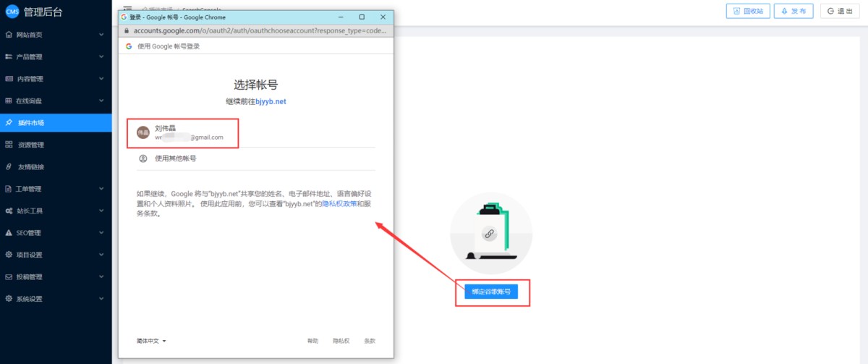Expand the 站长工具 chevron
The width and height of the screenshot is (868, 364).
(x=102, y=211)
